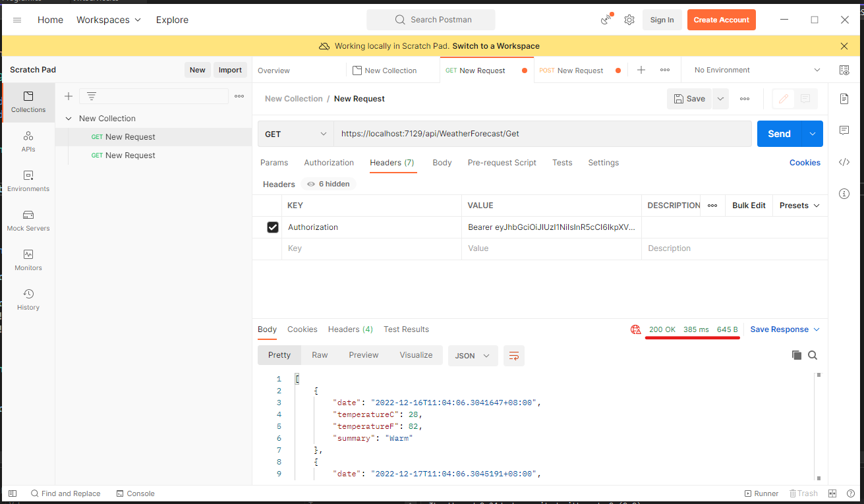The width and height of the screenshot is (864, 504).
Task: Open the hamburger menu icon
Action: (x=17, y=20)
